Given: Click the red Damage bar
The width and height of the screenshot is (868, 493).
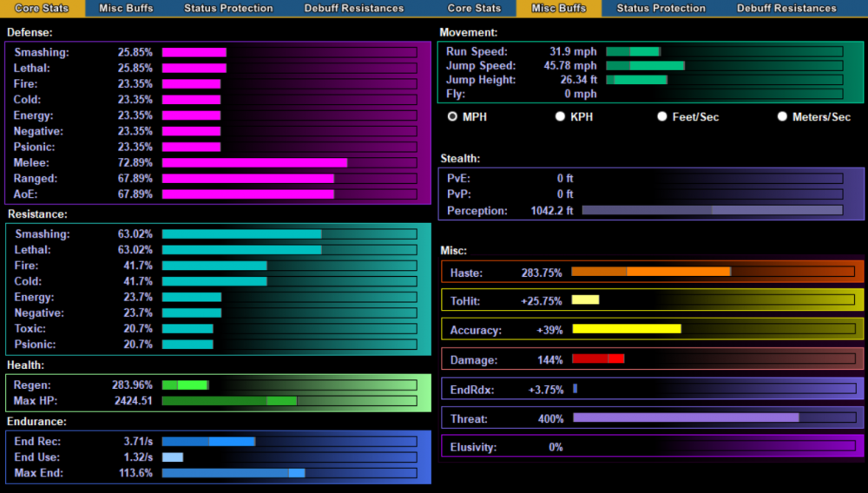Looking at the screenshot, I should tap(712, 359).
